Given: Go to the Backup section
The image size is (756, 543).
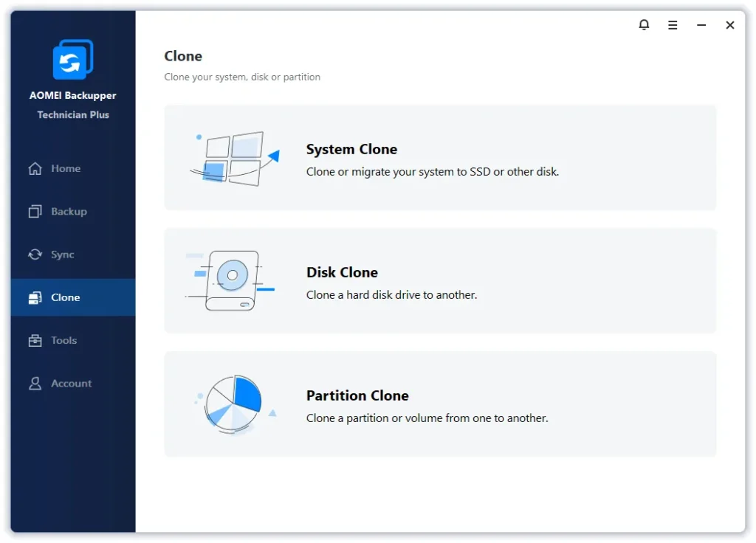Looking at the screenshot, I should pyautogui.click(x=69, y=212).
